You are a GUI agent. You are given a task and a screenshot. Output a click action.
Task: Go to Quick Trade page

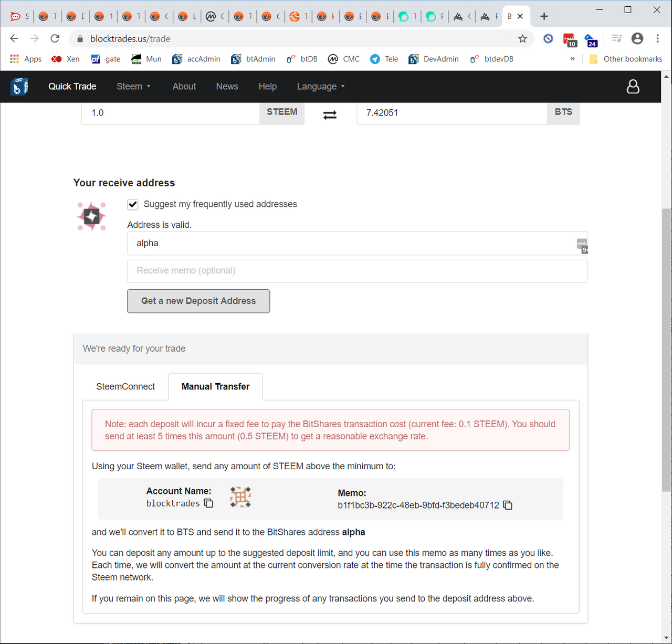pos(72,87)
